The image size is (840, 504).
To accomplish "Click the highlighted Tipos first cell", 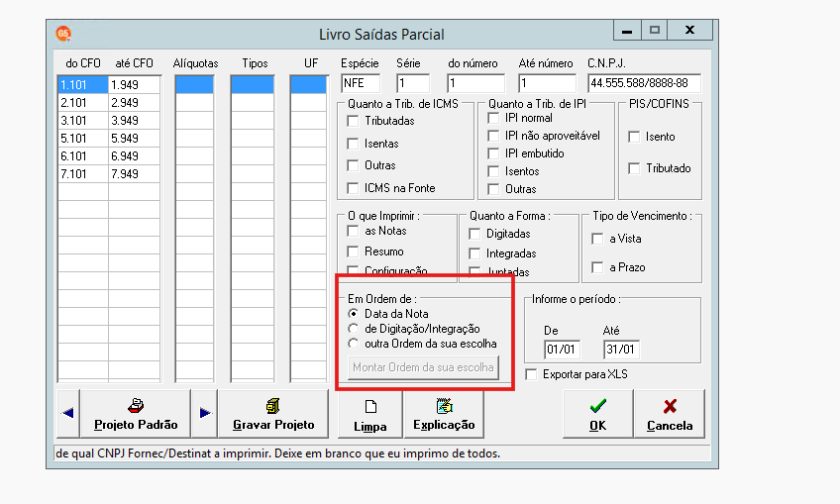I will pyautogui.click(x=253, y=84).
